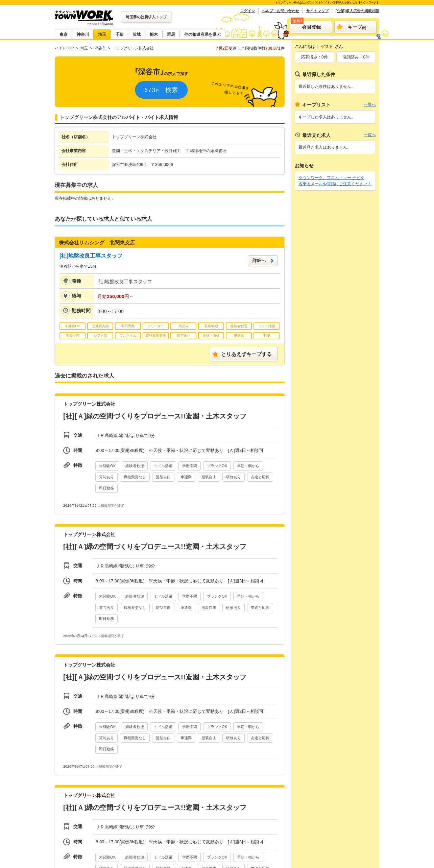Image resolution: width=434 pixels, height=868 pixels.
Task: Click the 月給250,000円～ salary text
Action: [115, 296]
